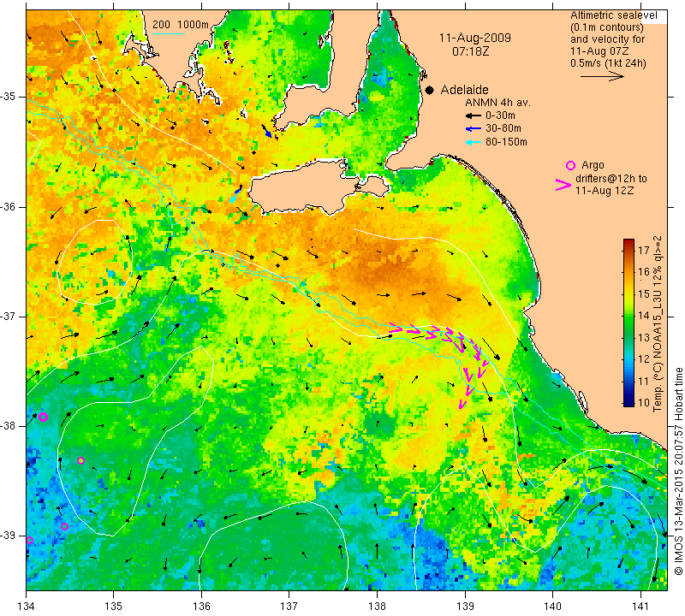Click the latitude axis label -39
Image resolution: width=685 pixels, height=616 pixels.
tap(8, 536)
